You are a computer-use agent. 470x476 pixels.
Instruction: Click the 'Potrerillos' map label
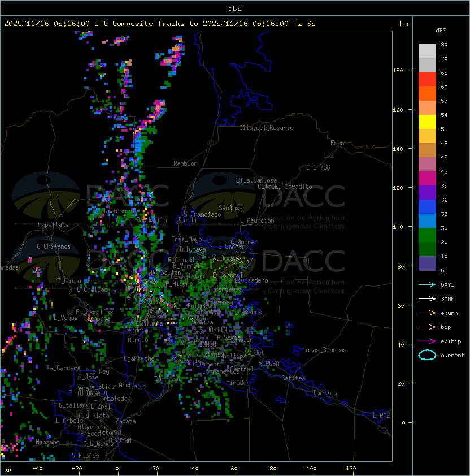(94, 312)
